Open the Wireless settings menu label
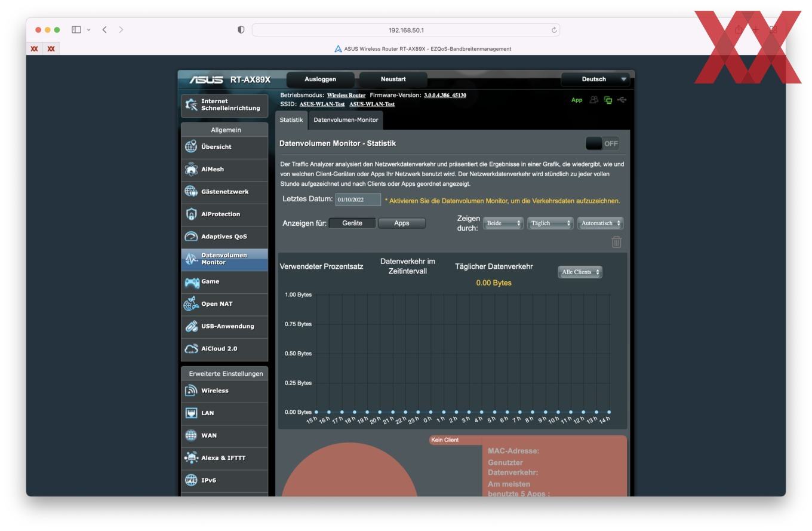The width and height of the screenshot is (812, 531). (215, 391)
